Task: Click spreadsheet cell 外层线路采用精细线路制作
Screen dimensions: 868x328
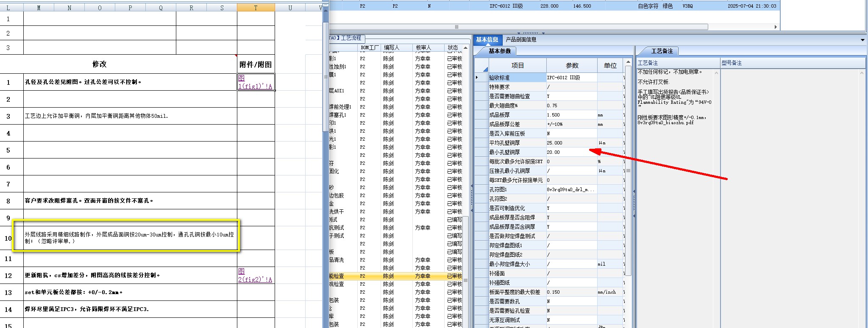Action: click(130, 238)
